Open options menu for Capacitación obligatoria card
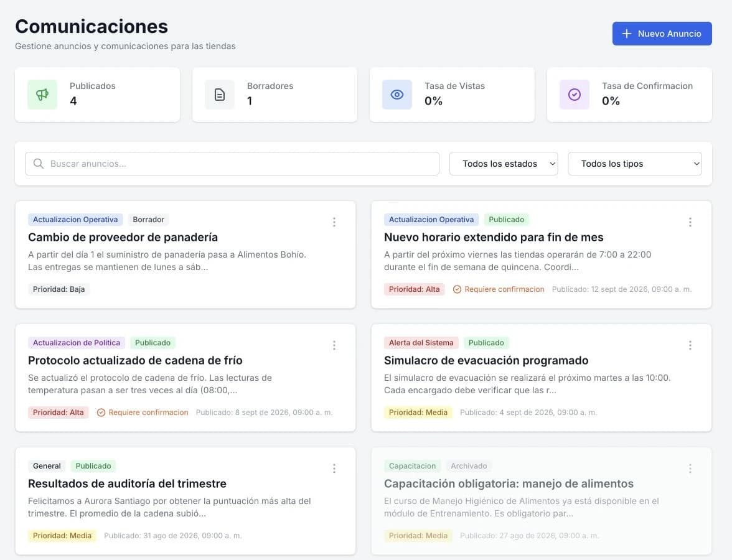This screenshot has width=732, height=560. (690, 469)
